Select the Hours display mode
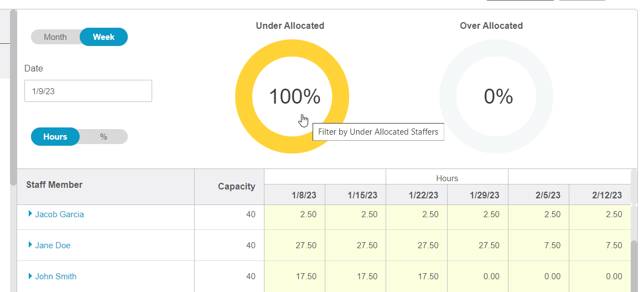Image resolution: width=644 pixels, height=292 pixels. click(55, 137)
